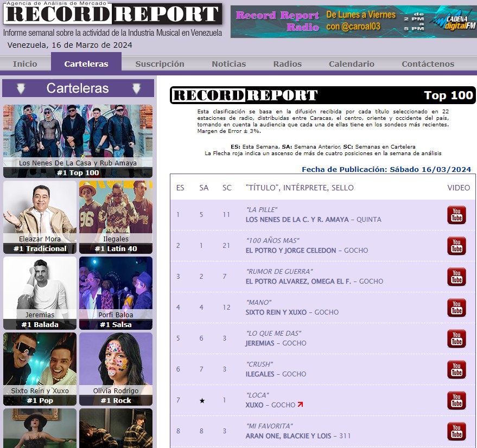Play YouTube video for "La Pille"
477x448 pixels.
[456, 215]
